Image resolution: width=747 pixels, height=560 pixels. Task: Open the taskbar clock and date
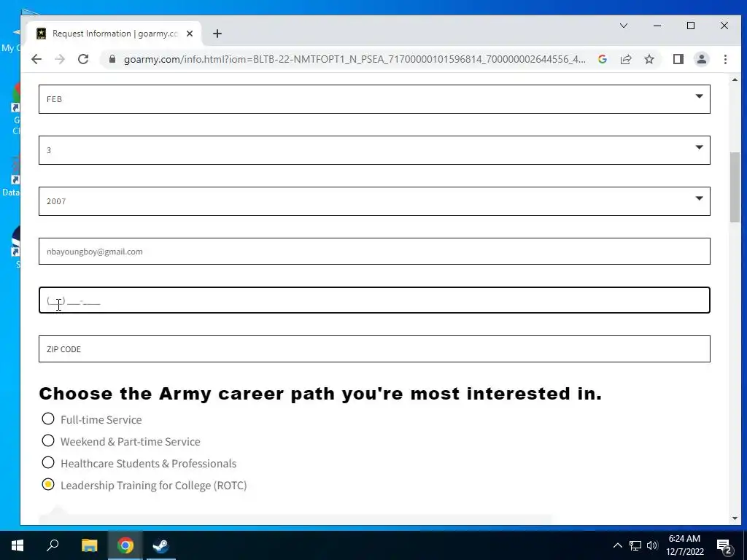coord(684,545)
